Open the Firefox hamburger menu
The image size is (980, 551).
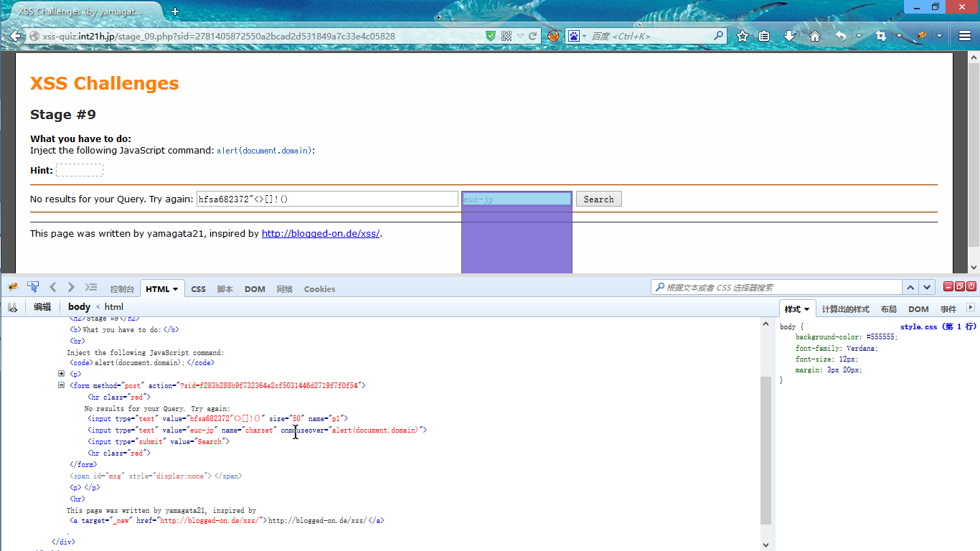(x=965, y=36)
